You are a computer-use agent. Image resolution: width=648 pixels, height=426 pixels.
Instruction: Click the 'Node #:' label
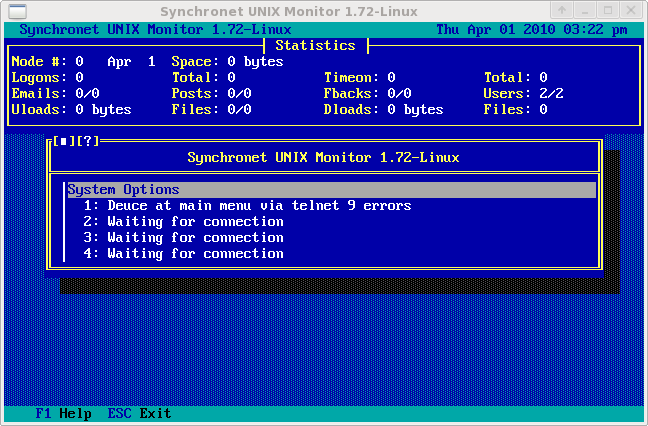tap(39, 62)
